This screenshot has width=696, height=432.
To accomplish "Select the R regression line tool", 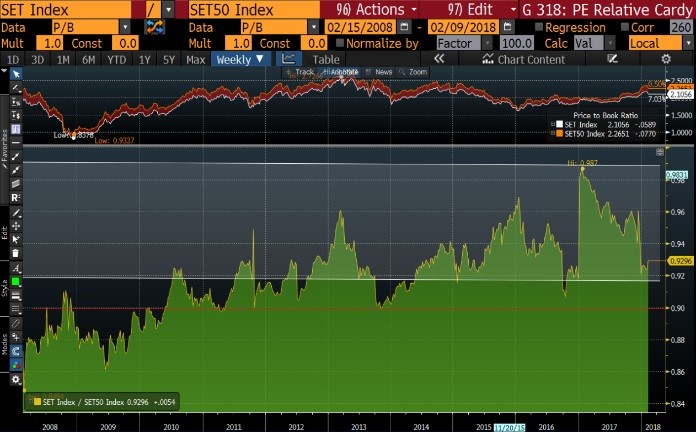I will click(x=16, y=198).
